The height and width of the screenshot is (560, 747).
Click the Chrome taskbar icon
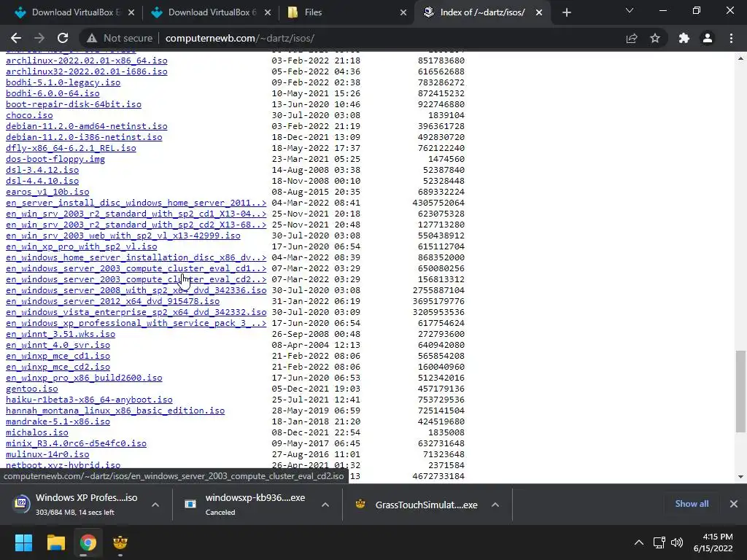coord(88,542)
